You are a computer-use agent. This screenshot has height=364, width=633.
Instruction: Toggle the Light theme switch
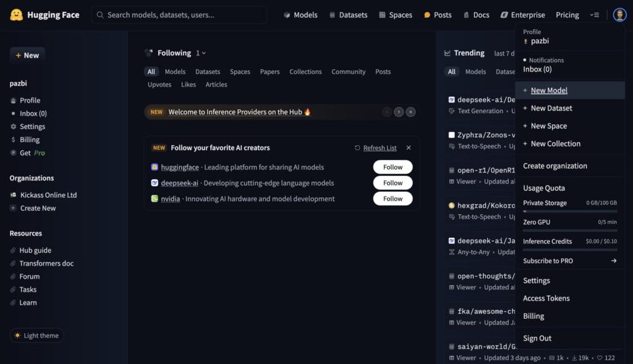pyautogui.click(x=36, y=336)
